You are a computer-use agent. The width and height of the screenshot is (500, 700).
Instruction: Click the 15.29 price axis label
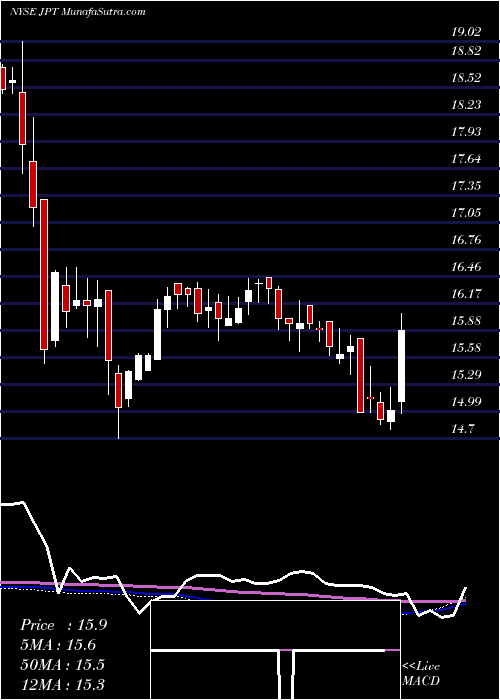pos(466,375)
